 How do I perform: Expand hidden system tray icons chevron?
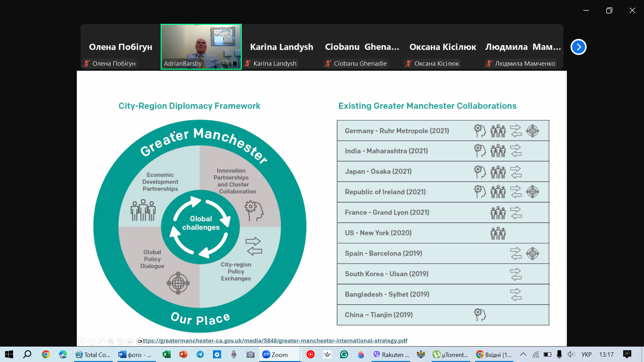coord(523,355)
